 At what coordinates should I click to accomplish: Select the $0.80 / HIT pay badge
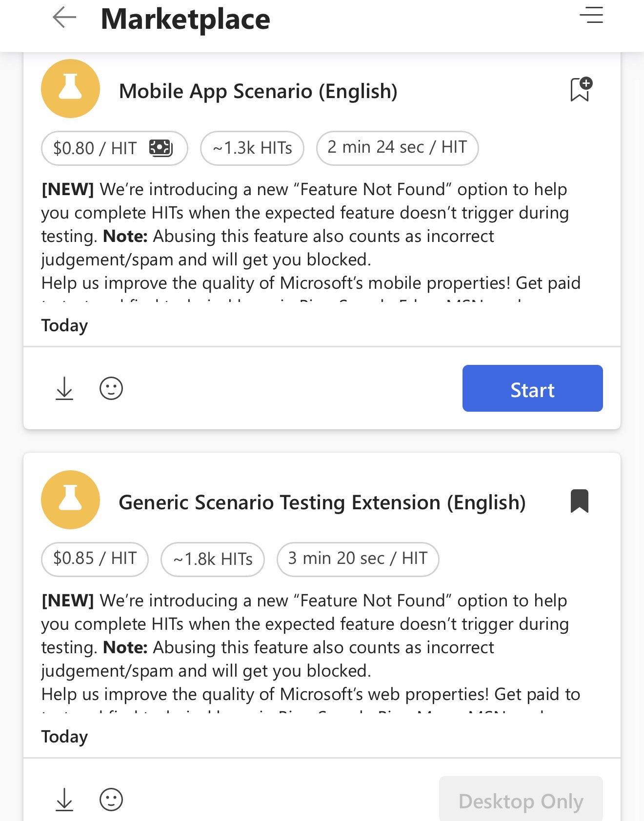coord(114,148)
